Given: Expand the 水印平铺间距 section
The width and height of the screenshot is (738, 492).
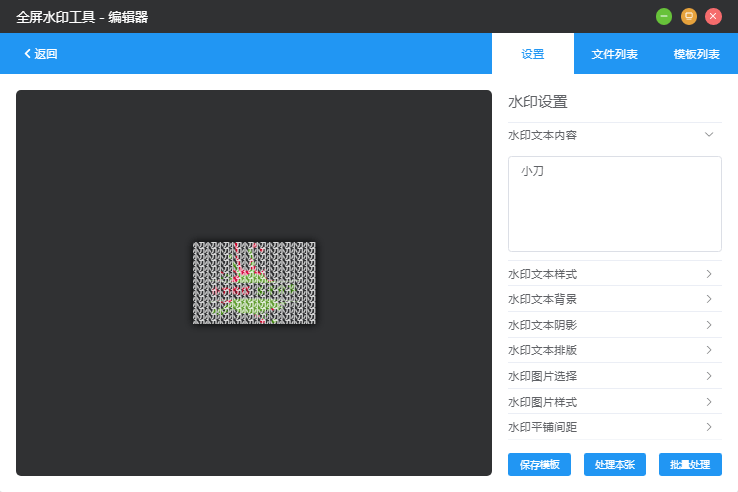Looking at the screenshot, I should coord(614,427).
